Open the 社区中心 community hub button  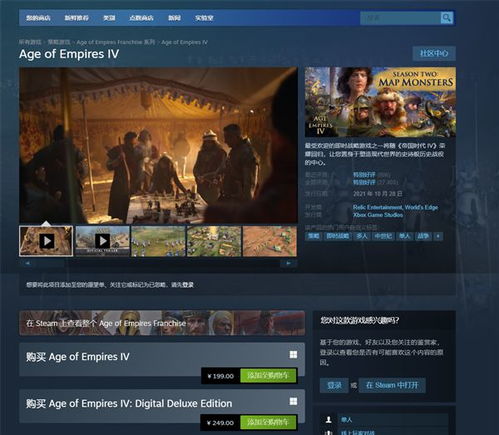(434, 53)
